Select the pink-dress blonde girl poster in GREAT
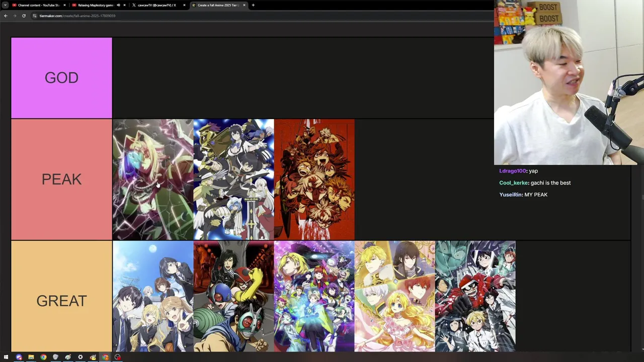 coord(395,296)
